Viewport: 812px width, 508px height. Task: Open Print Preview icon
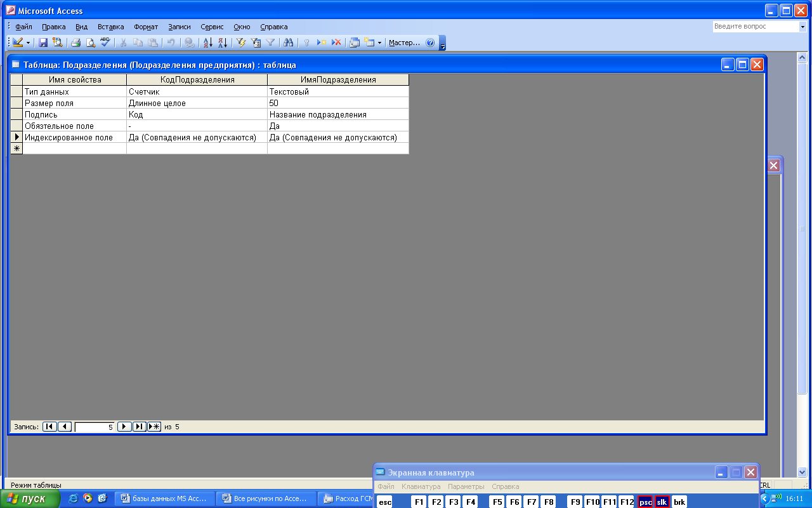coord(90,43)
